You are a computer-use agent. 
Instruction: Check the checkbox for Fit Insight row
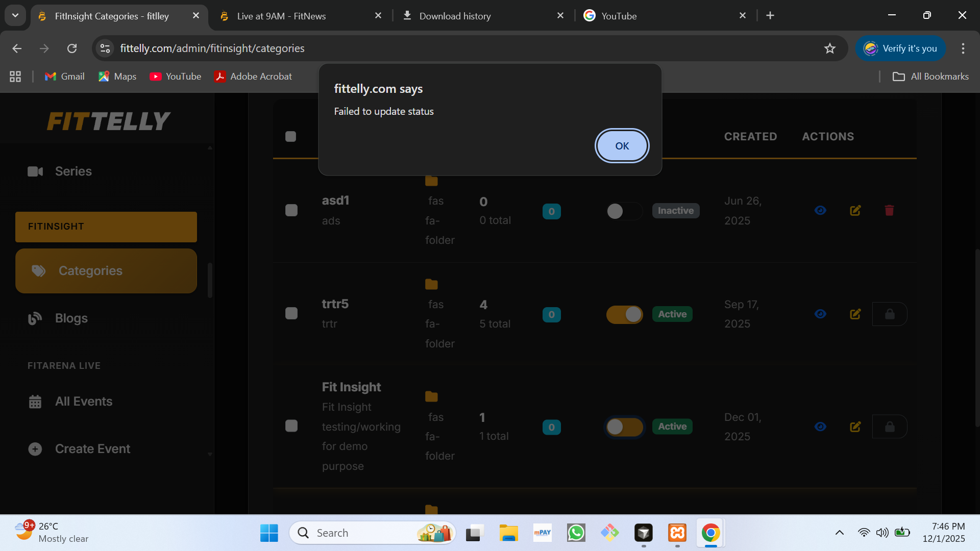291,427
